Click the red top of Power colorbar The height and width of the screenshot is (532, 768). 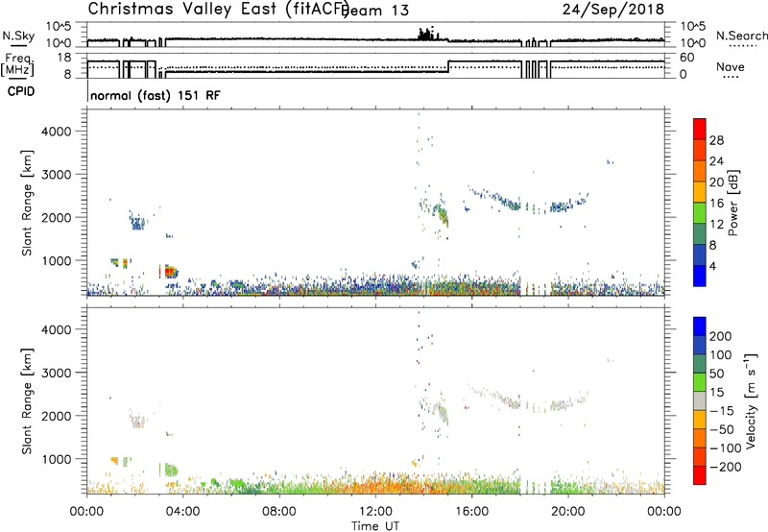[700, 129]
